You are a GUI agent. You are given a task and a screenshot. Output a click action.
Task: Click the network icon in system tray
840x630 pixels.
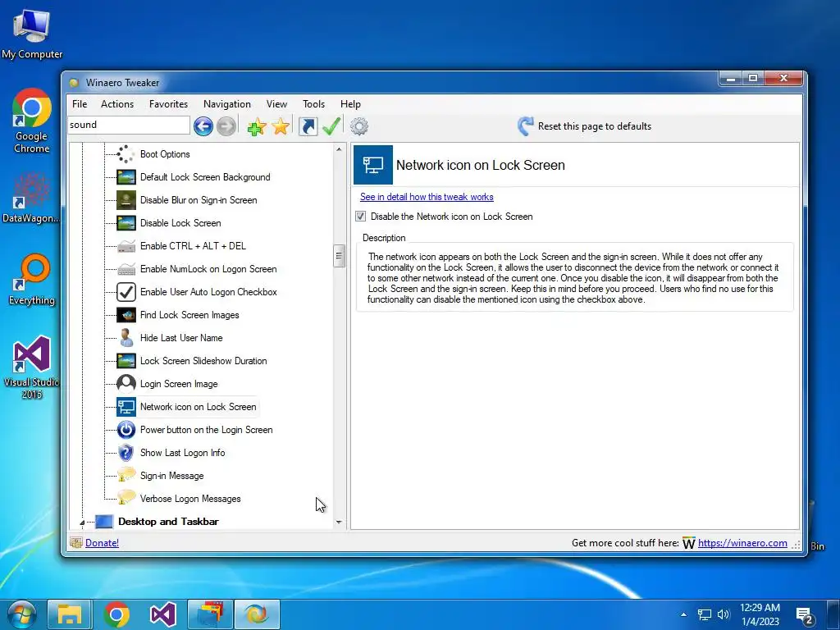pos(705,614)
